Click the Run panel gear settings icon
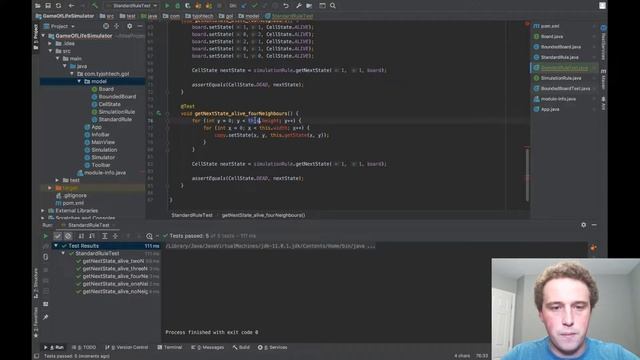The height and width of the screenshot is (360, 640). tap(584, 225)
